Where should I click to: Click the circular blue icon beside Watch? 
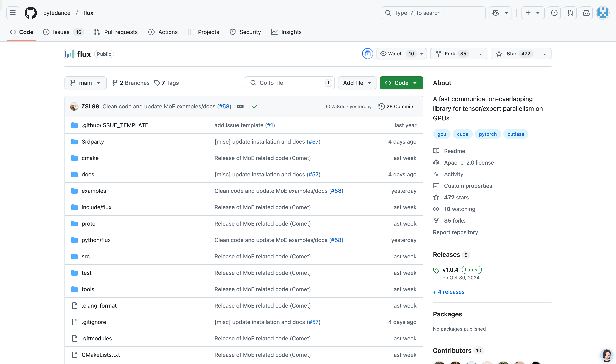pyautogui.click(x=367, y=54)
